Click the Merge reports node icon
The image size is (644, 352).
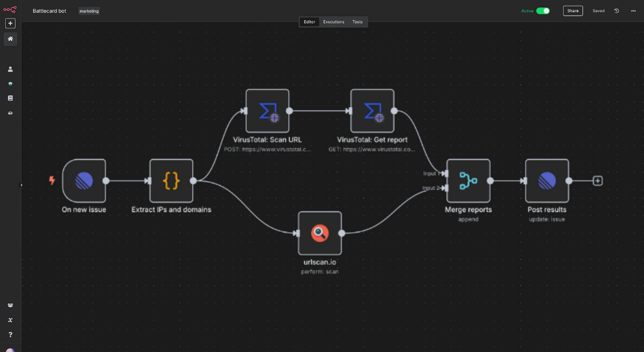pos(468,181)
